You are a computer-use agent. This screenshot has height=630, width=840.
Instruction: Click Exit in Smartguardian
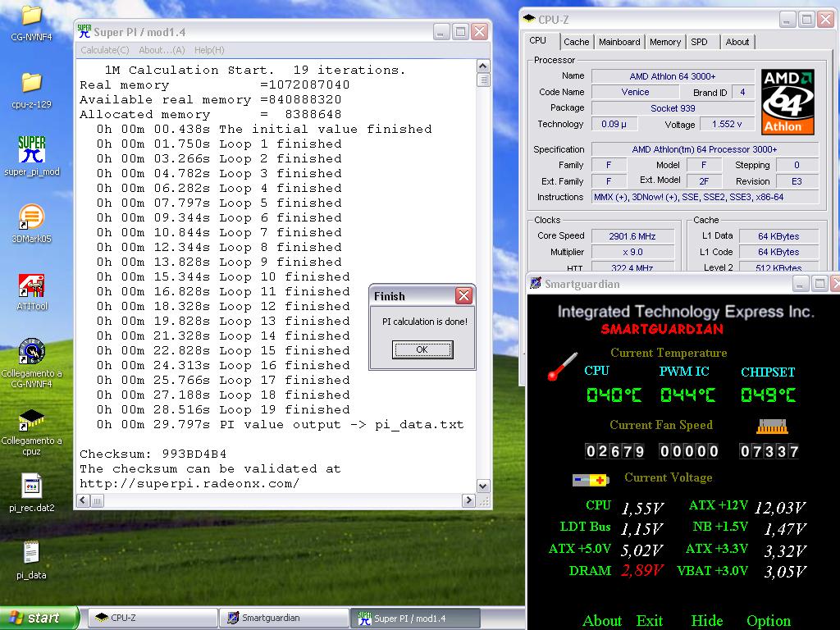(x=650, y=620)
